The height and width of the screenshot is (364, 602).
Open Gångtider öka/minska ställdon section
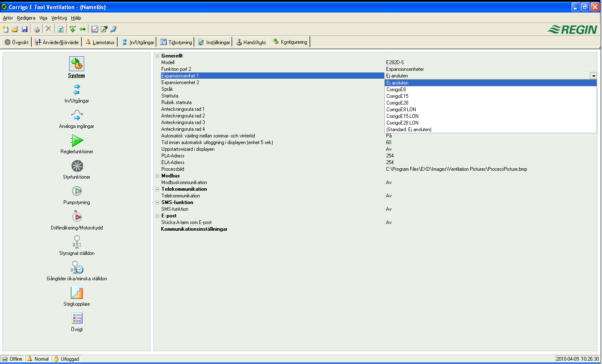point(77,271)
